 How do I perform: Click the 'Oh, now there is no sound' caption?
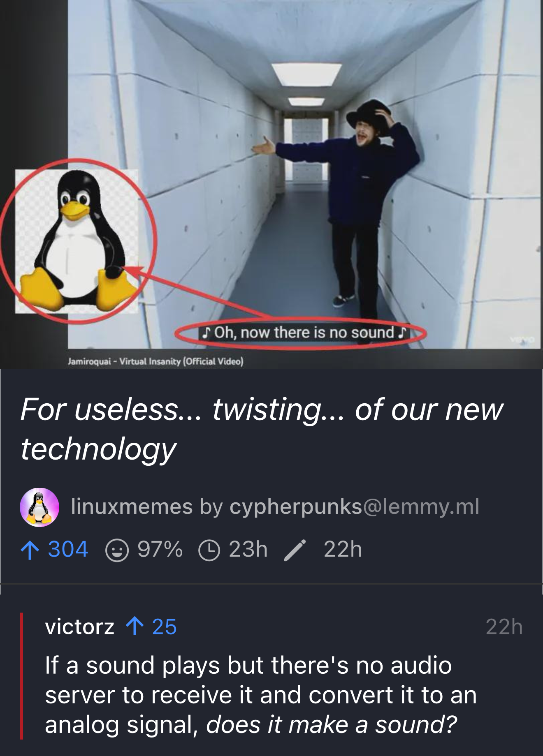(x=304, y=332)
